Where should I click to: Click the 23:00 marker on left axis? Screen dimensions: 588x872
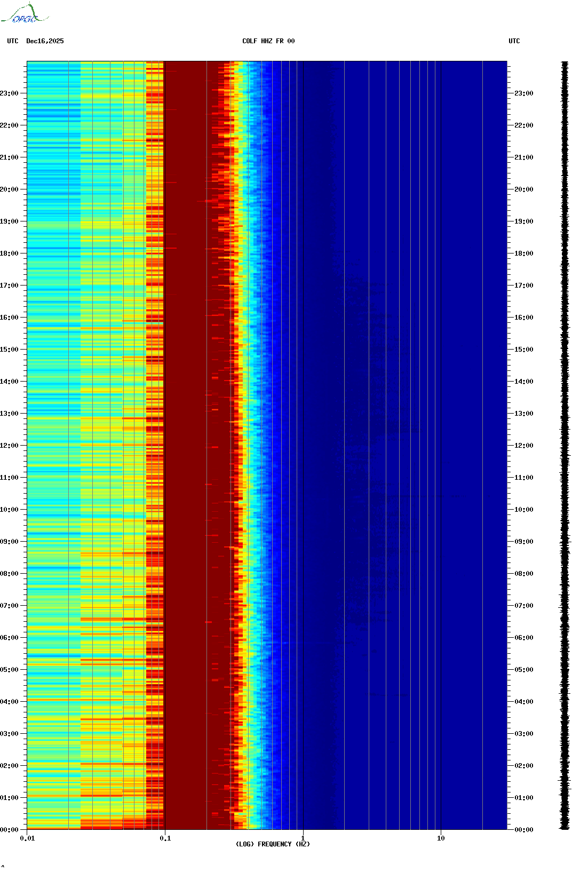point(9,93)
